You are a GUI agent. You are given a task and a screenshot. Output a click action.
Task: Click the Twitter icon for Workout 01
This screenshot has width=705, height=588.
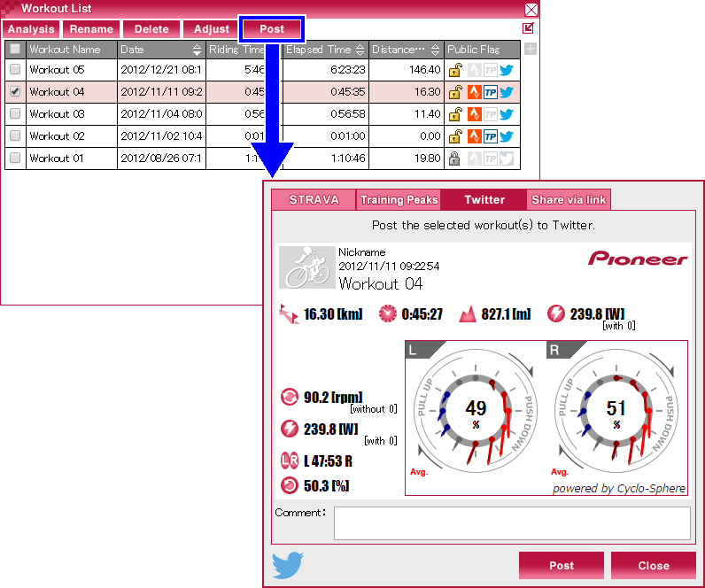point(507,159)
